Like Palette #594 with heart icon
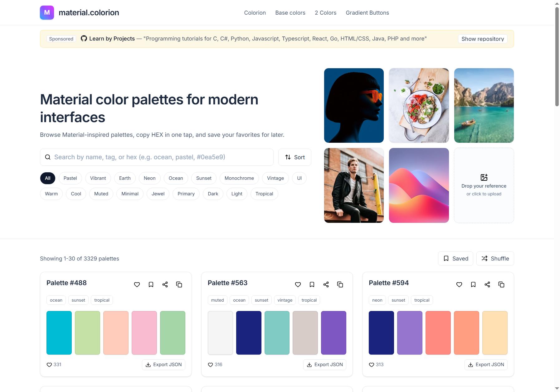The image size is (560, 392). coord(459,284)
